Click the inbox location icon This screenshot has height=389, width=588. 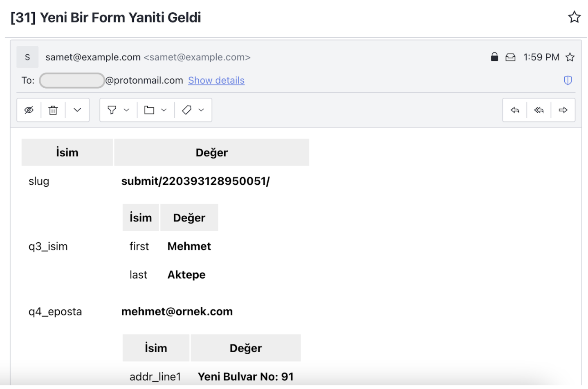coord(510,57)
